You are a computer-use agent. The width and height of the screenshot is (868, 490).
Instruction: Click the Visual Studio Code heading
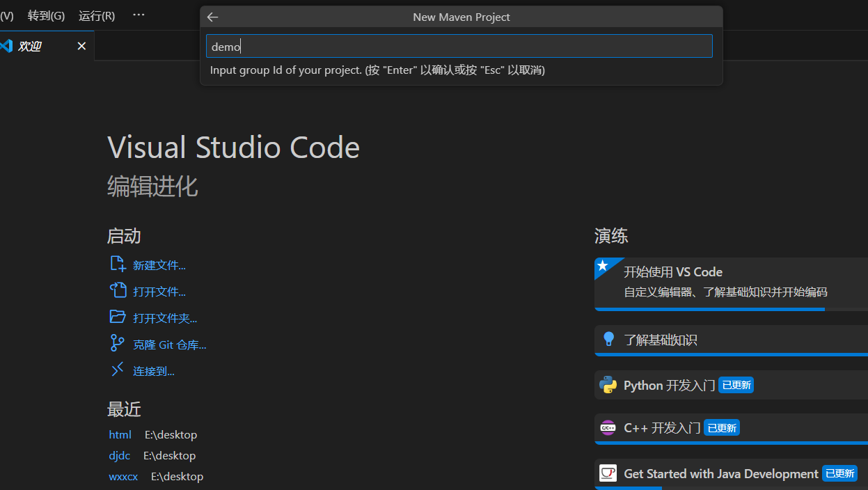click(234, 148)
